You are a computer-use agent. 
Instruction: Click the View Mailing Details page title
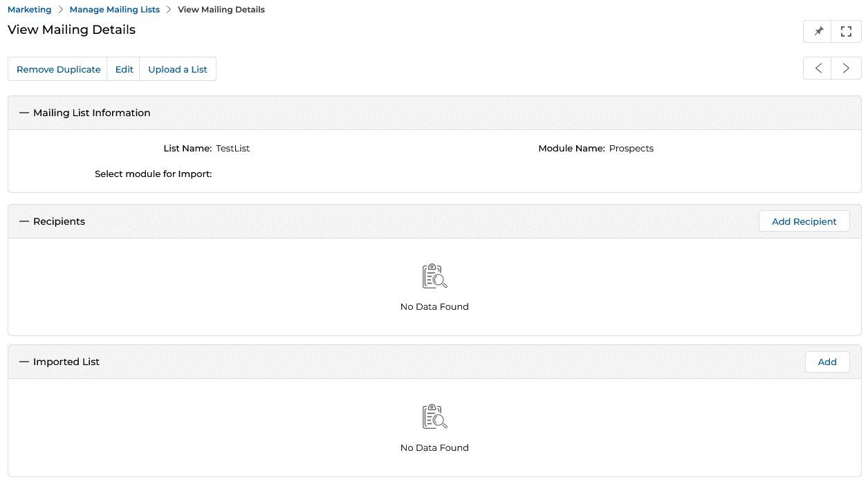72,30
